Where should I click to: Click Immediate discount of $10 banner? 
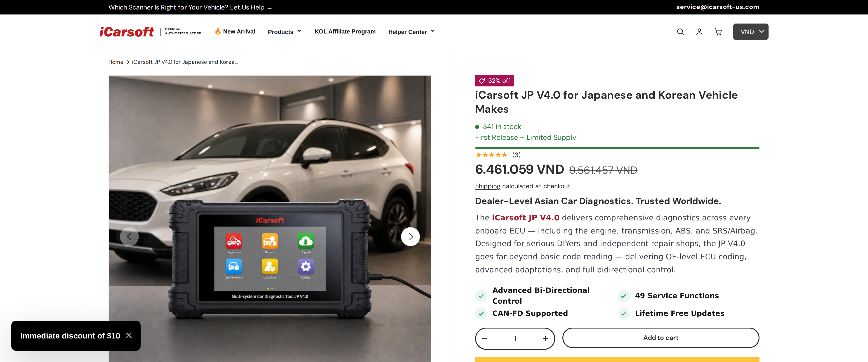click(70, 336)
